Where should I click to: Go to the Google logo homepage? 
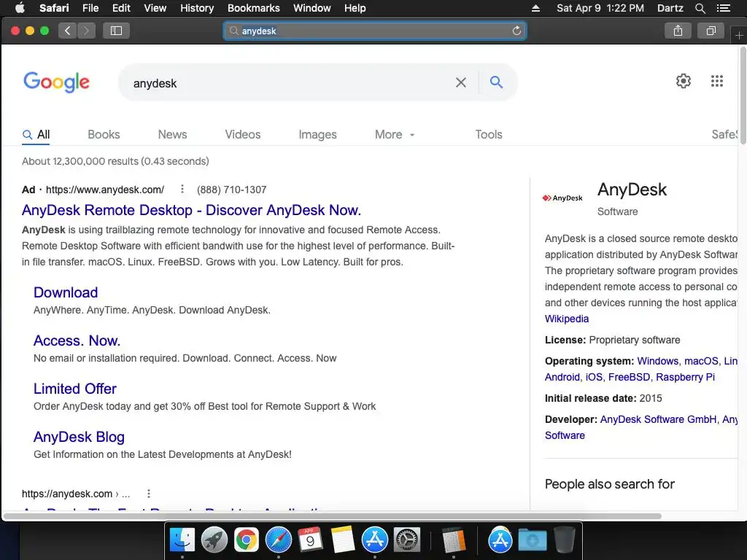tap(56, 82)
